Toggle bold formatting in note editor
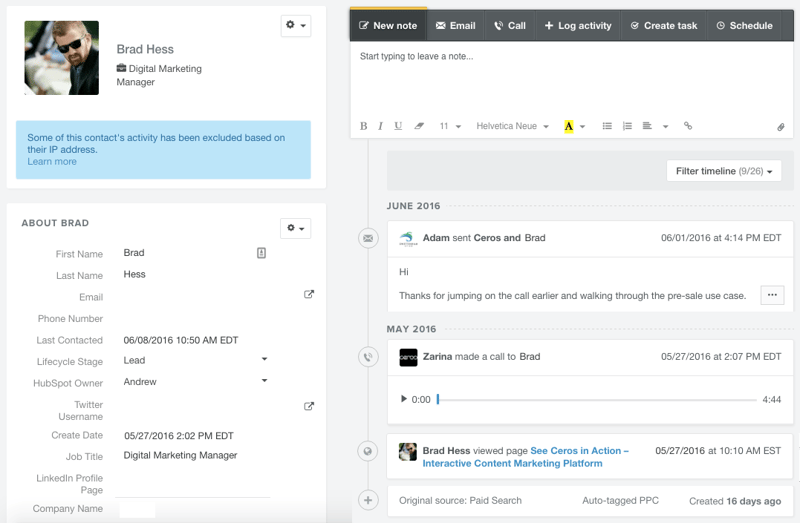The width and height of the screenshot is (800, 523). 364,127
